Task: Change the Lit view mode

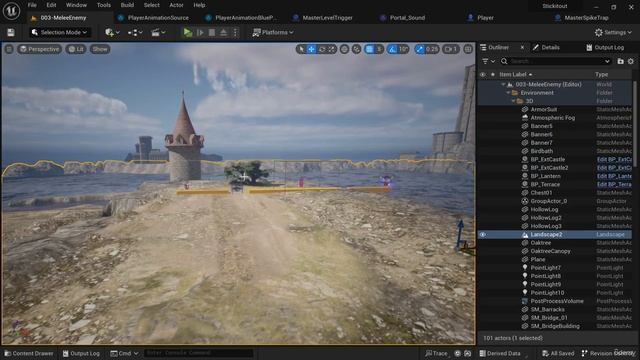Action: tap(76, 49)
